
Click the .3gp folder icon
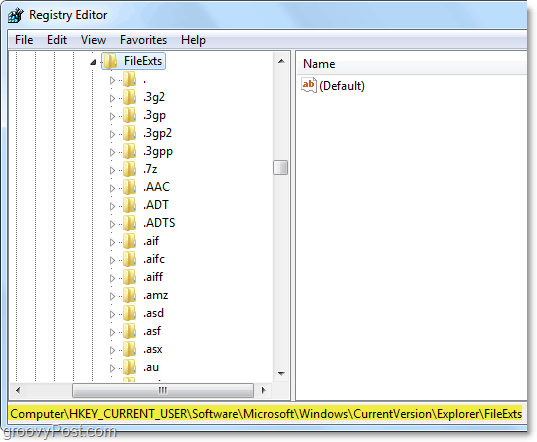[x=129, y=115]
